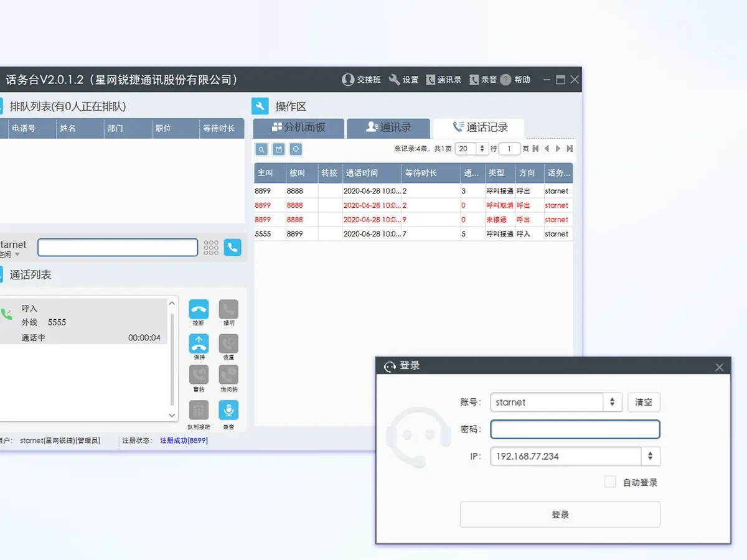The height and width of the screenshot is (560, 747).
Task: Open 通讯录 contacts in title bar
Action: pyautogui.click(x=444, y=80)
